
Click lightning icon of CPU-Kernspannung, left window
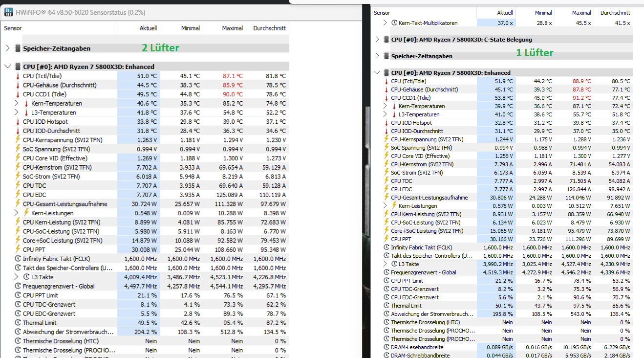click(18, 140)
